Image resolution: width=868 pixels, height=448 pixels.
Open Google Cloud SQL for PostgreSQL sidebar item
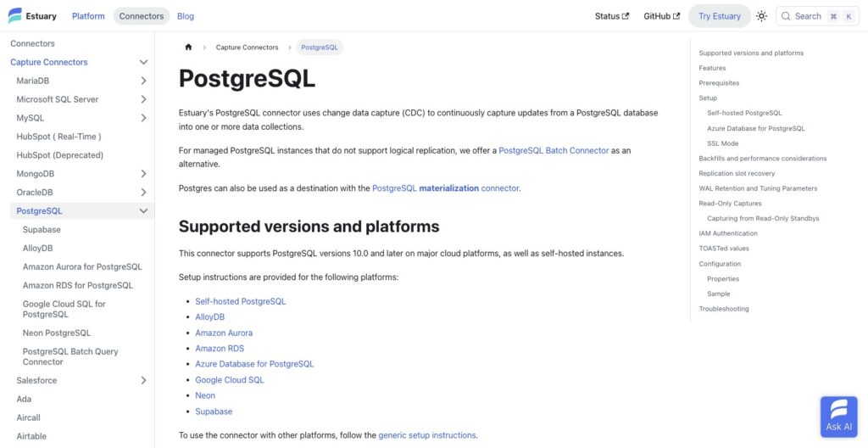coord(64,309)
